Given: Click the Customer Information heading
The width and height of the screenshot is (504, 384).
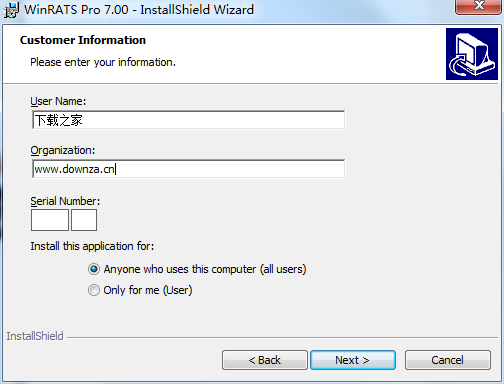Looking at the screenshot, I should coord(83,40).
